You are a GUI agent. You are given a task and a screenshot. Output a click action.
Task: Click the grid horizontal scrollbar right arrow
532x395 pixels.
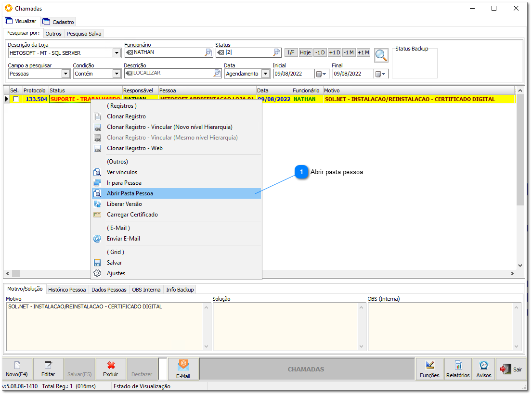(x=512, y=273)
